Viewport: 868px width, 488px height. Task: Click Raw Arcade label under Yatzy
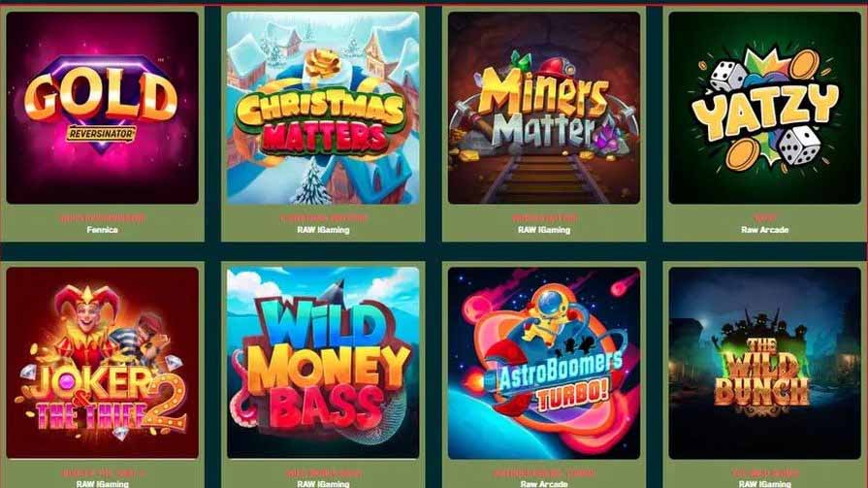pyautogui.click(x=765, y=229)
